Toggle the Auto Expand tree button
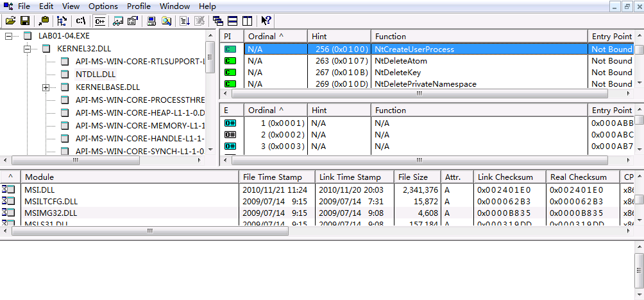The height and width of the screenshot is (300, 644). tap(62, 21)
